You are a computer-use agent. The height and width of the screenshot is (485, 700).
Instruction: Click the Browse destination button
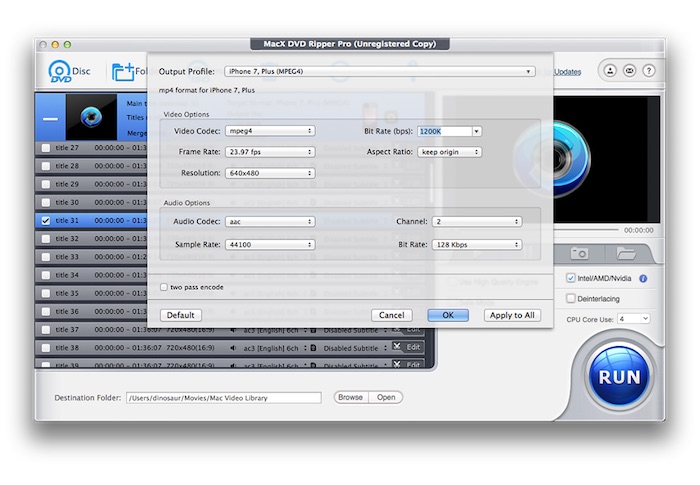pos(350,397)
